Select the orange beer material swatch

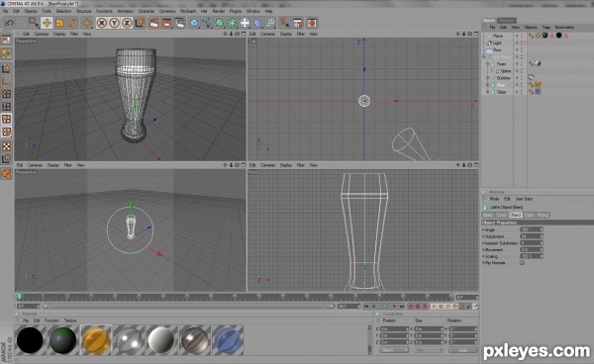[x=96, y=340]
